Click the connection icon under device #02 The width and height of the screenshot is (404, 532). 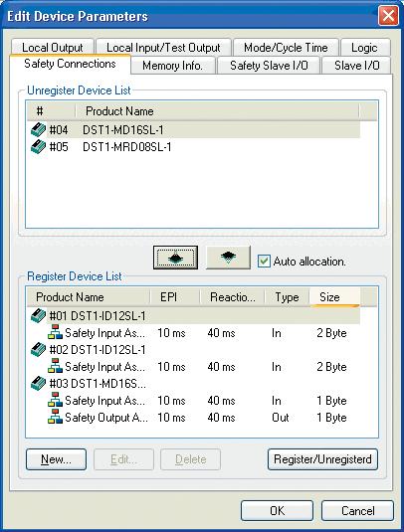click(x=55, y=366)
